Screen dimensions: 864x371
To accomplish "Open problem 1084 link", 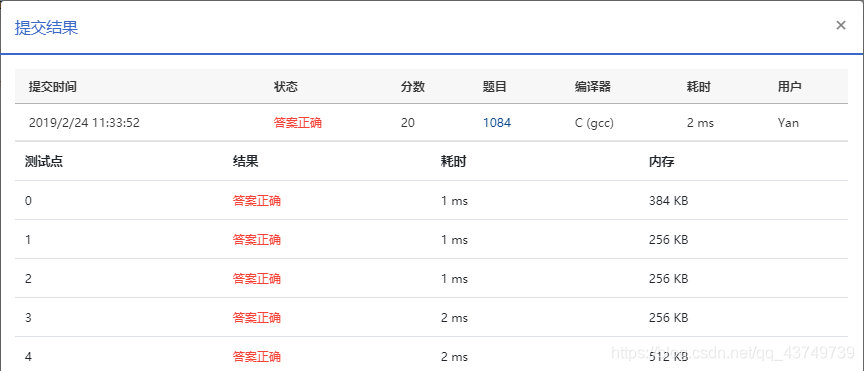I will (497, 123).
